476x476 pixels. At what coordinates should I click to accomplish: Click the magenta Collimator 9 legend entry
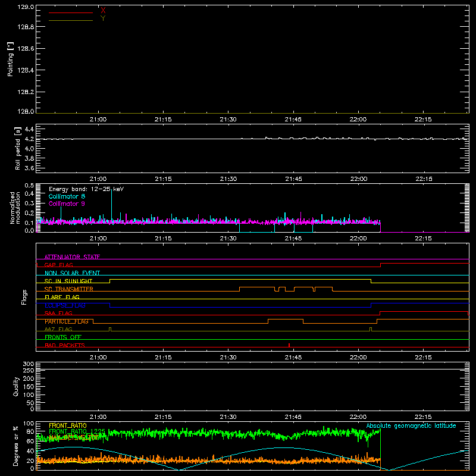coord(67,203)
